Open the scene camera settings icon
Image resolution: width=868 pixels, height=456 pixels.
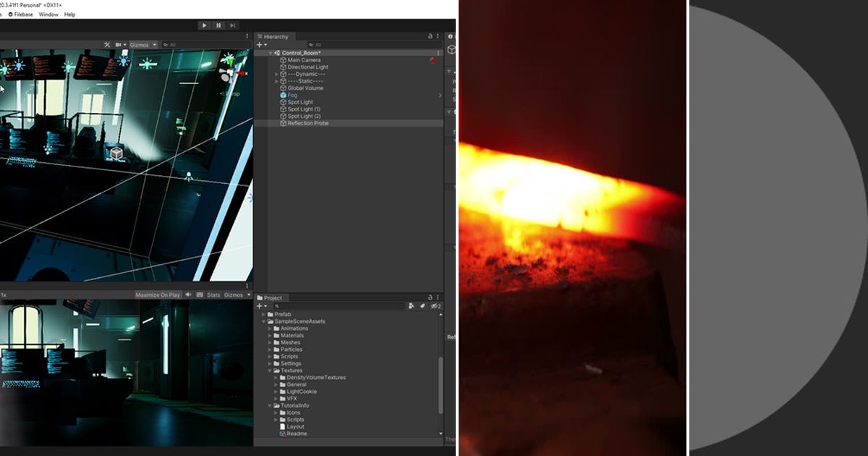click(x=119, y=44)
